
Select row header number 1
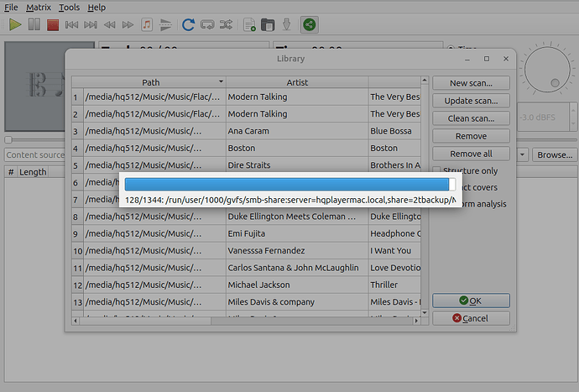tap(77, 97)
